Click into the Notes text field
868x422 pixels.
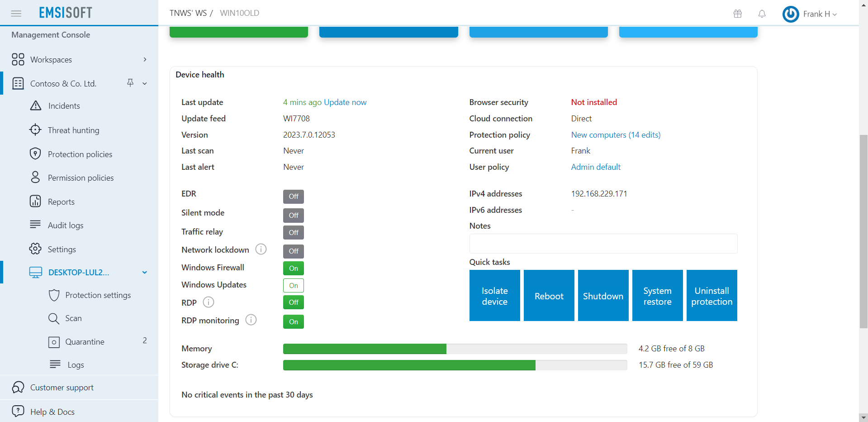[x=603, y=244]
